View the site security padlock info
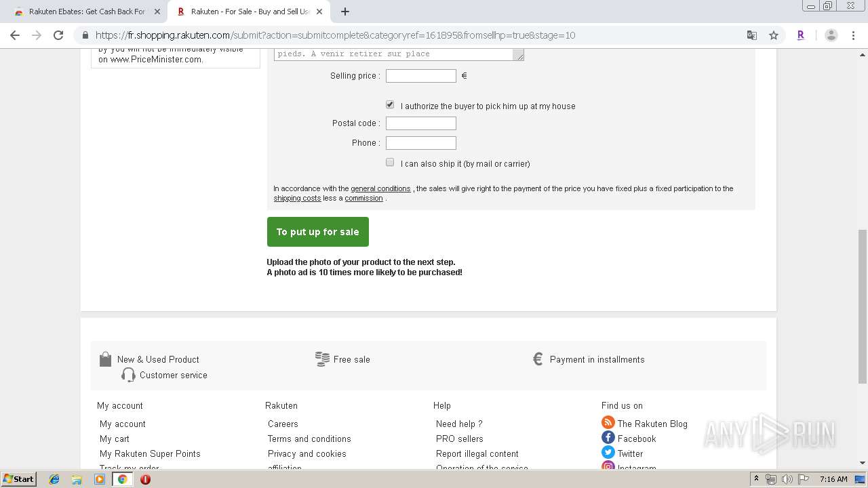 (x=85, y=35)
